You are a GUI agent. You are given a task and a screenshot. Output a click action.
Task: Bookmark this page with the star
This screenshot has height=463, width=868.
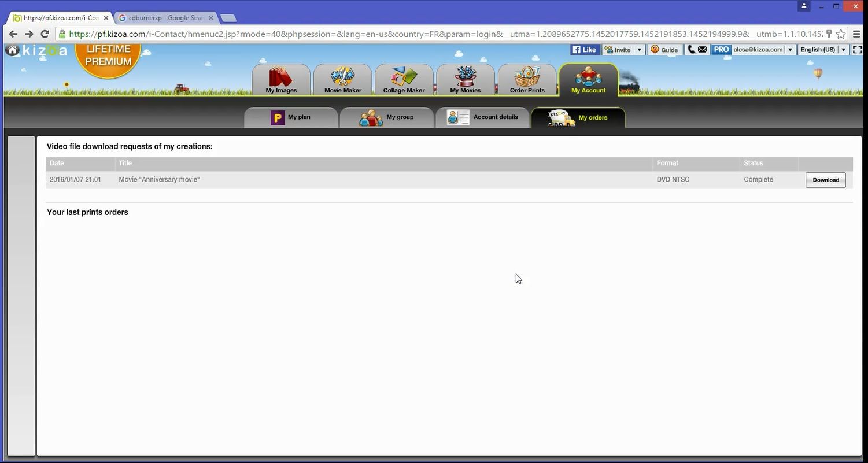click(841, 34)
